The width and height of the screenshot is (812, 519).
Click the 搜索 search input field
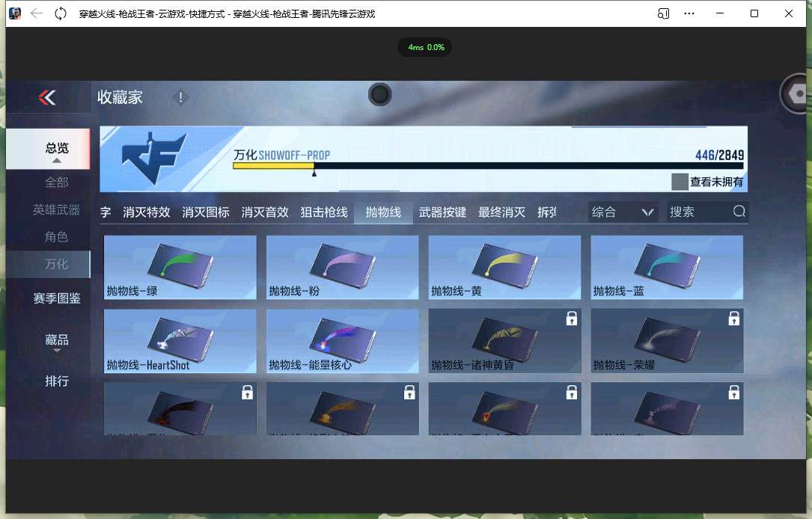[707, 212]
